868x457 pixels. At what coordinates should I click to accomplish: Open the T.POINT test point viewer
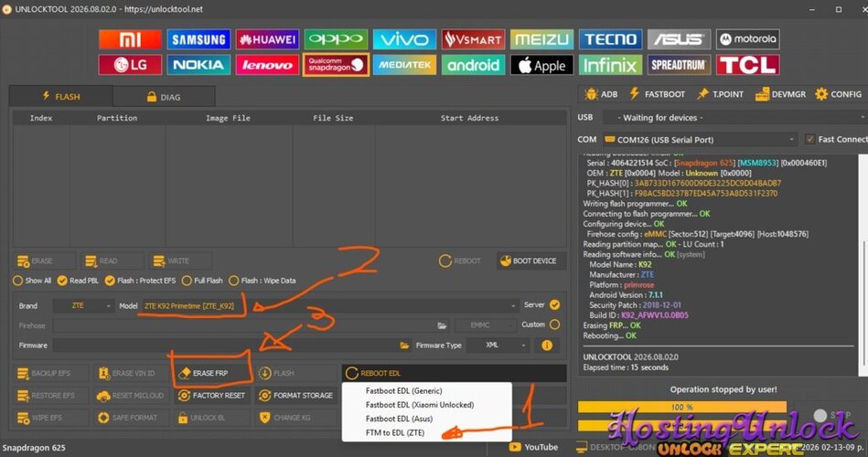coord(720,94)
